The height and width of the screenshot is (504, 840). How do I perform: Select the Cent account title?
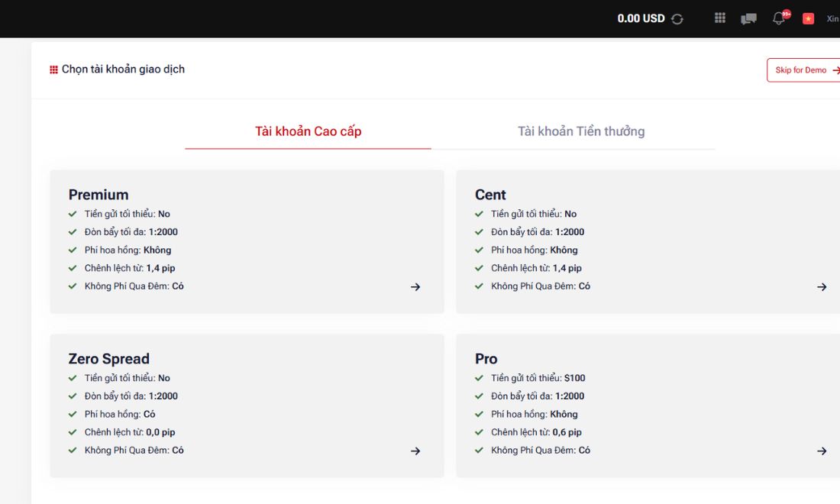490,195
